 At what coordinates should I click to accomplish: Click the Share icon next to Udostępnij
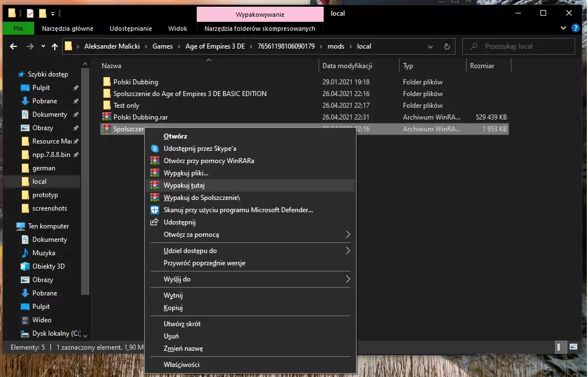pyautogui.click(x=155, y=222)
